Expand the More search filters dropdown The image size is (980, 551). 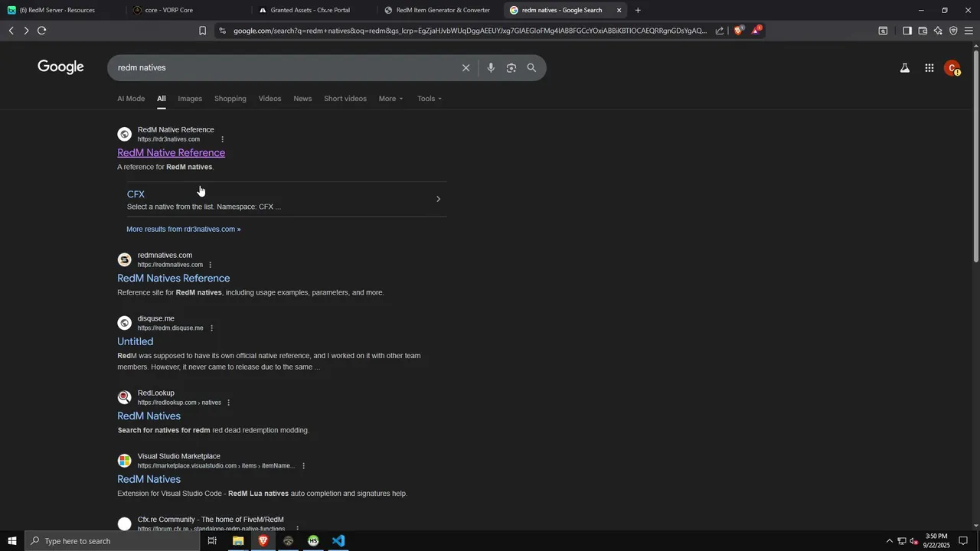[390, 99]
